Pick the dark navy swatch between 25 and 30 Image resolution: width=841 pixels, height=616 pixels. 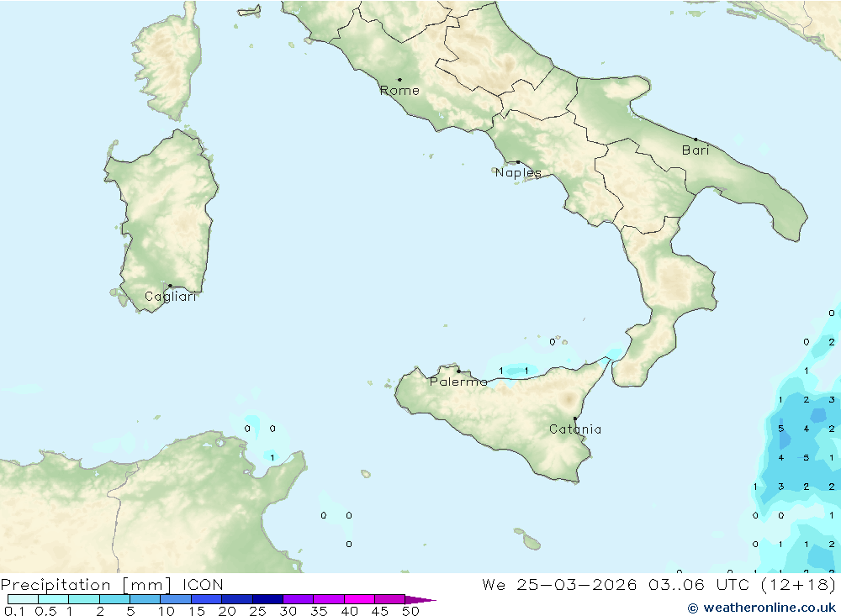pos(267,599)
